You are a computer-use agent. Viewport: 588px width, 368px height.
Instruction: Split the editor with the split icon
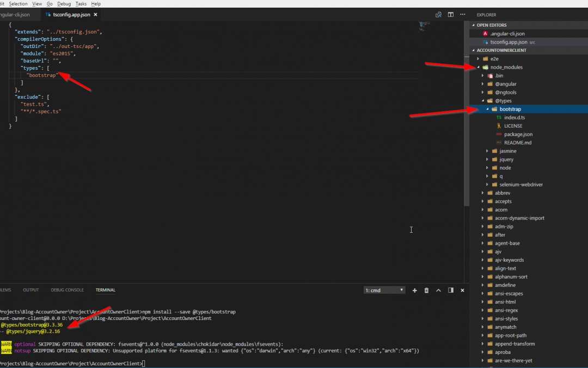[451, 15]
